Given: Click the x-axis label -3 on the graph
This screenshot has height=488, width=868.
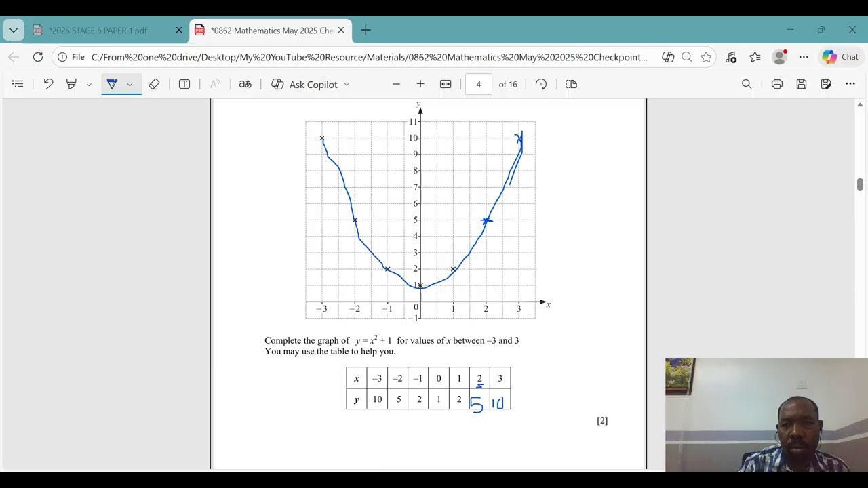Looking at the screenshot, I should 321,309.
